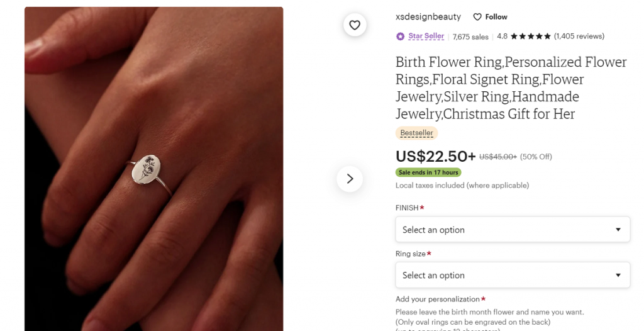Click the 7,675 sales count
The image size is (644, 331).
(470, 37)
